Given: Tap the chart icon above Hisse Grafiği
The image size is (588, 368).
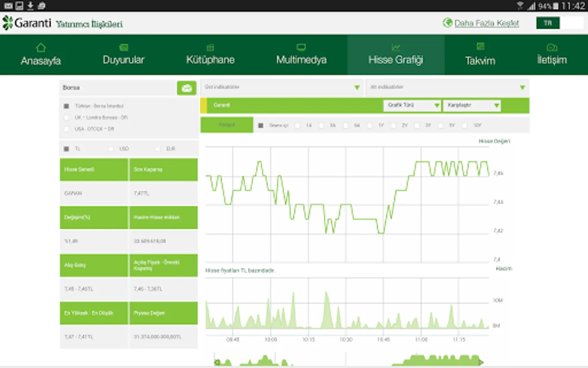Looking at the screenshot, I should tap(396, 47).
